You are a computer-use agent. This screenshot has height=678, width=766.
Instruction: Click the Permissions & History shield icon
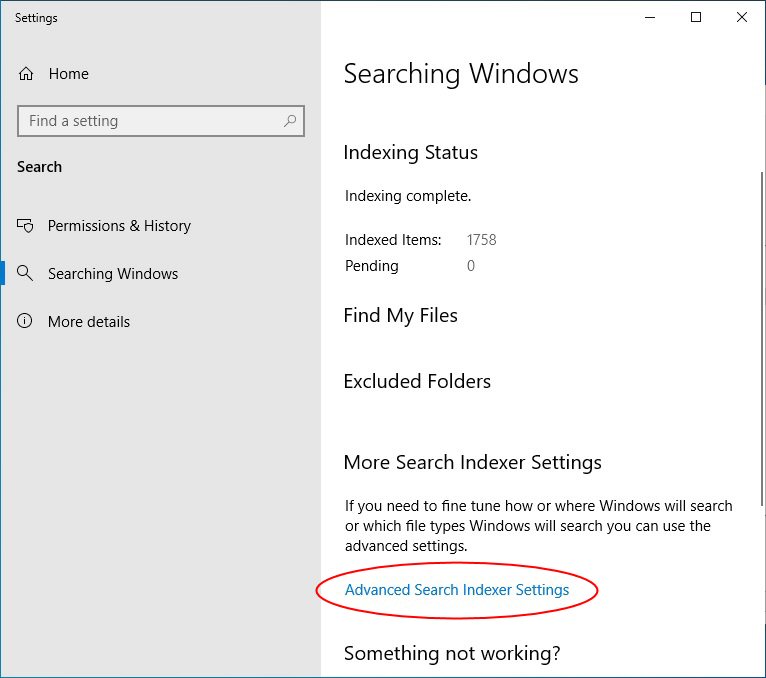25,226
